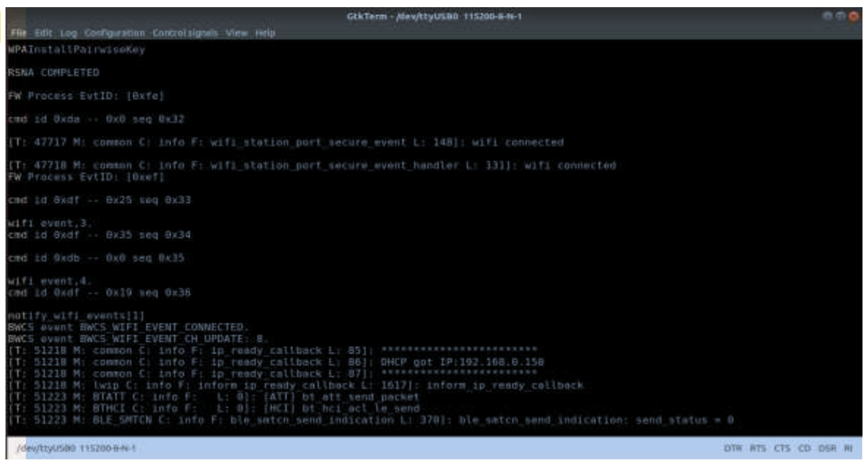Open the Control signals menu
Screen dimensions: 868x466
tap(185, 33)
